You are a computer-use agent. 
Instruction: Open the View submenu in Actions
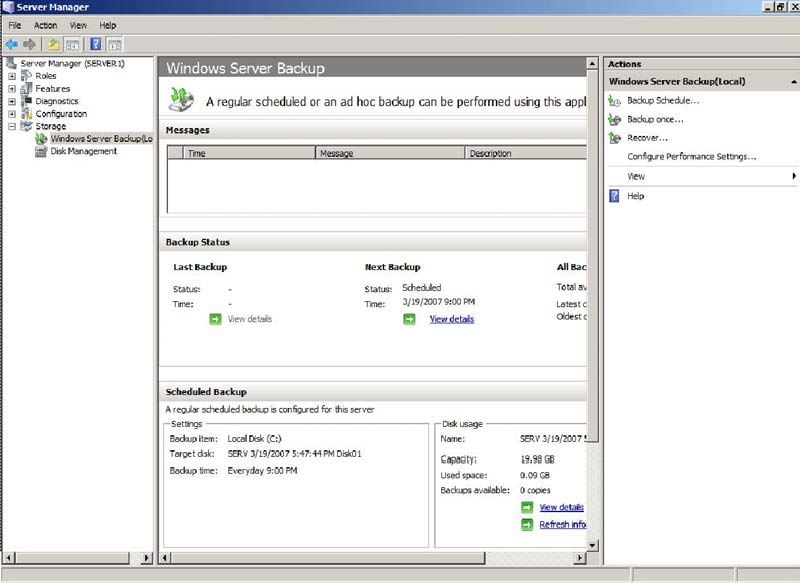pos(700,176)
